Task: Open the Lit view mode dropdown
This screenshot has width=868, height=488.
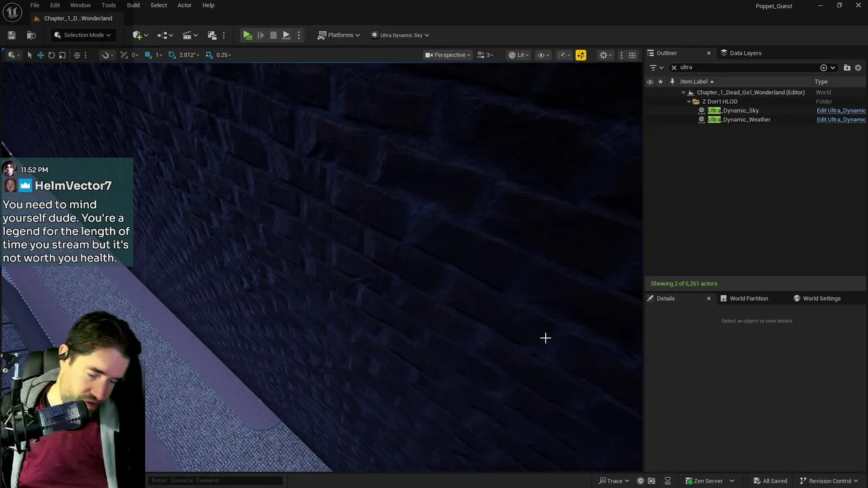Action: tap(518, 55)
